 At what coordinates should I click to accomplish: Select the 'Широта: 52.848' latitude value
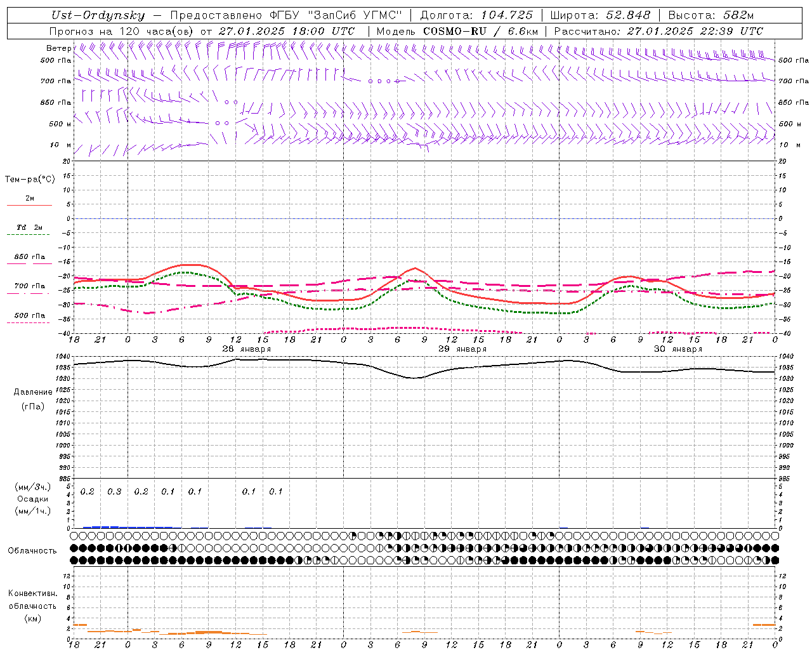click(600, 15)
